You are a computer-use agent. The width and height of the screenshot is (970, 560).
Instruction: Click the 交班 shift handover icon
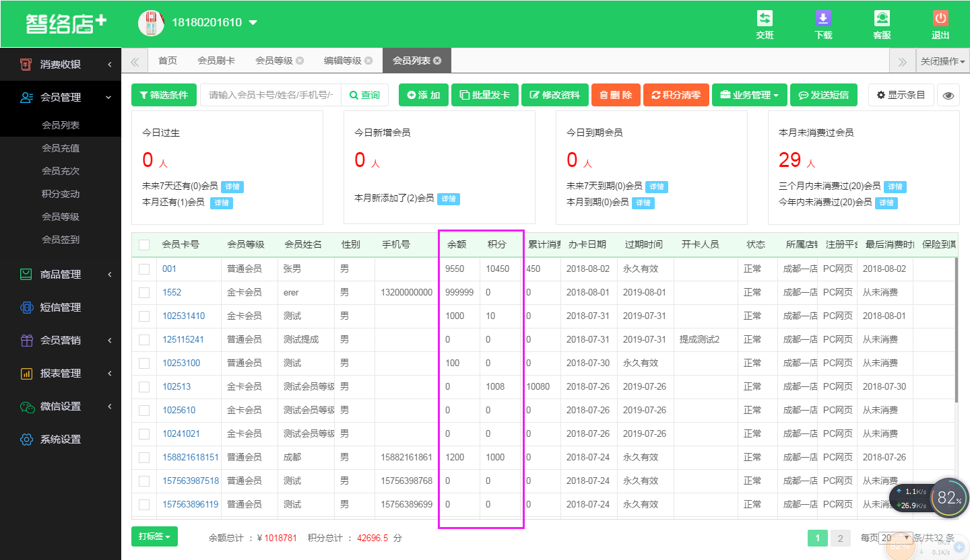[765, 19]
